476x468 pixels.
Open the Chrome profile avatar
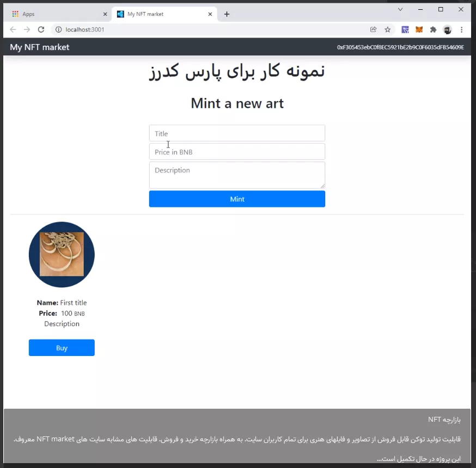[447, 30]
